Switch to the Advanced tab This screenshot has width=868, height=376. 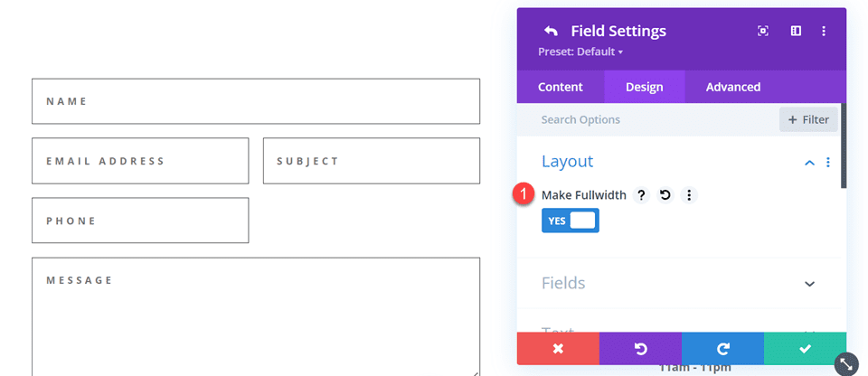coord(733,87)
